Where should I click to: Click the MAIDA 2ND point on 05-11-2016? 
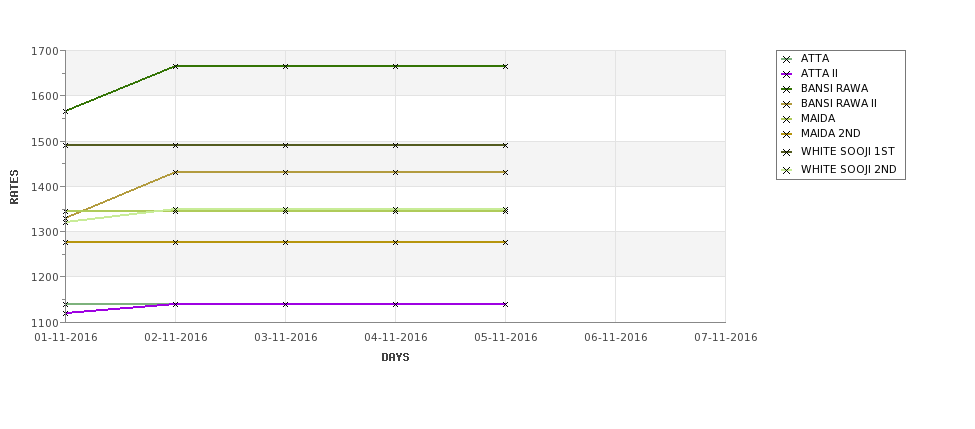[x=506, y=242]
